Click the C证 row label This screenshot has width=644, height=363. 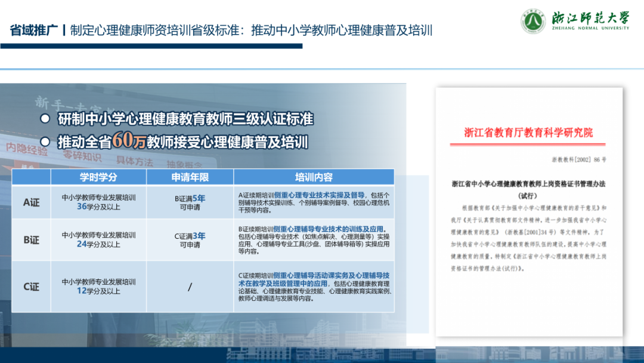point(31,287)
